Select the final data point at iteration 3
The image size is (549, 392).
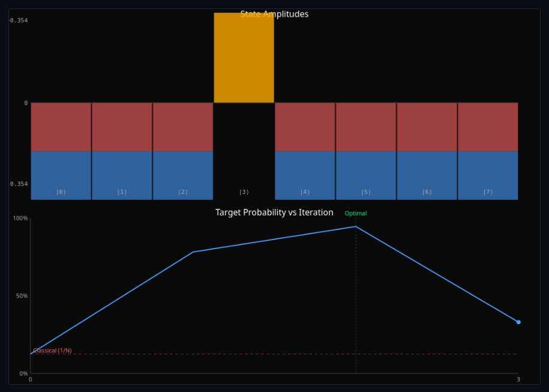tap(518, 322)
